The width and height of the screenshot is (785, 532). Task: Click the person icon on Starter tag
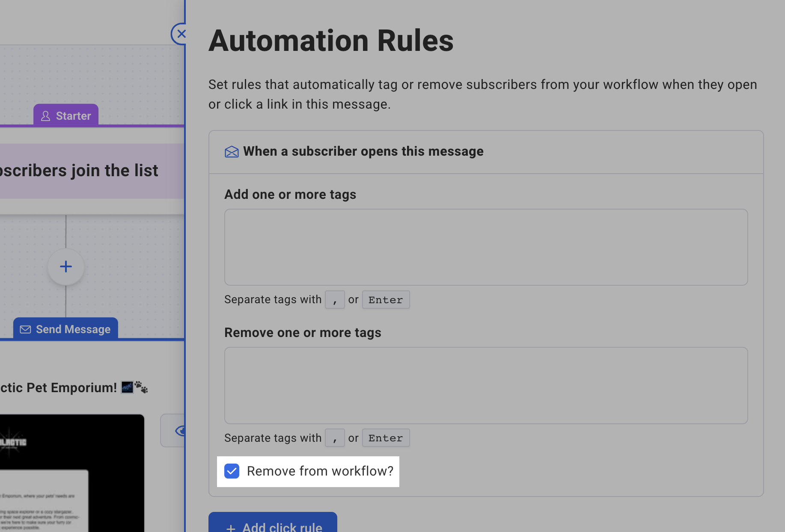pyautogui.click(x=45, y=116)
